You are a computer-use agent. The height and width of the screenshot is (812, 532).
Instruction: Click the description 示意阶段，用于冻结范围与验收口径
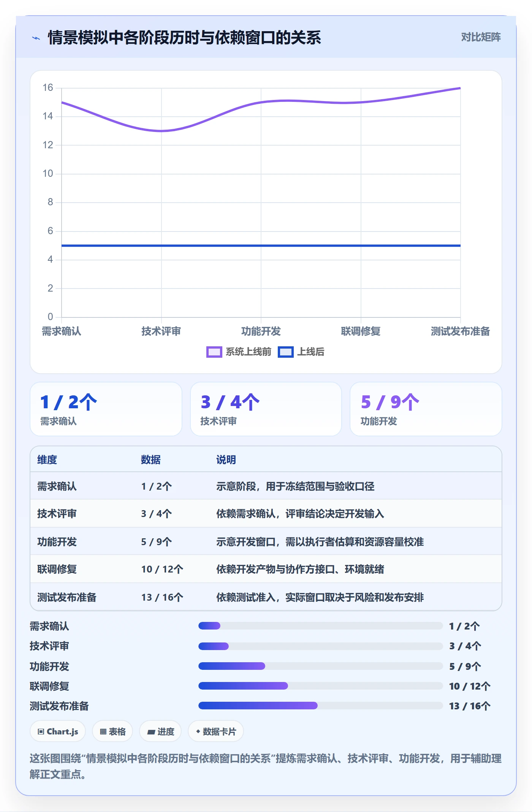(x=295, y=486)
